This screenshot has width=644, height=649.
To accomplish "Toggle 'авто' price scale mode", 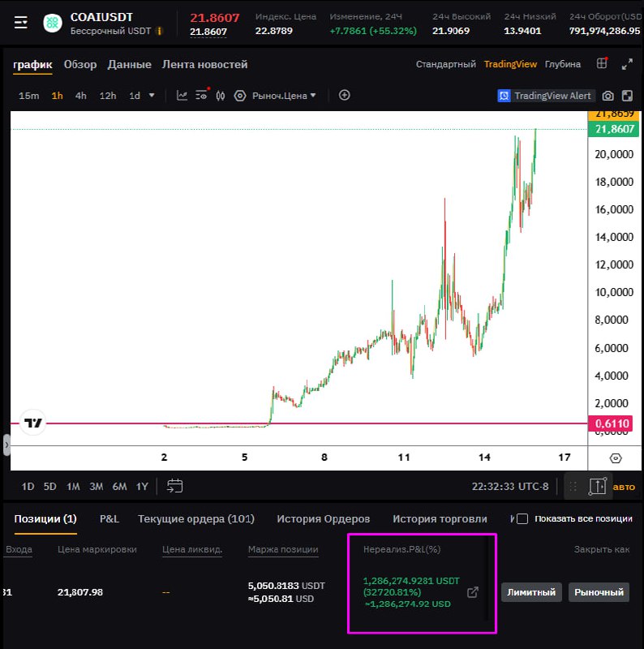I will [624, 487].
